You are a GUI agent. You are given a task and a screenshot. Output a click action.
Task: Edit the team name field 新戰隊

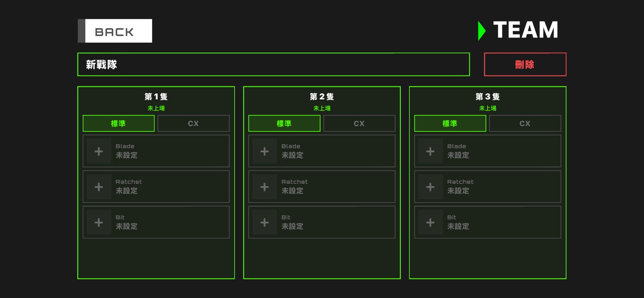tap(274, 64)
